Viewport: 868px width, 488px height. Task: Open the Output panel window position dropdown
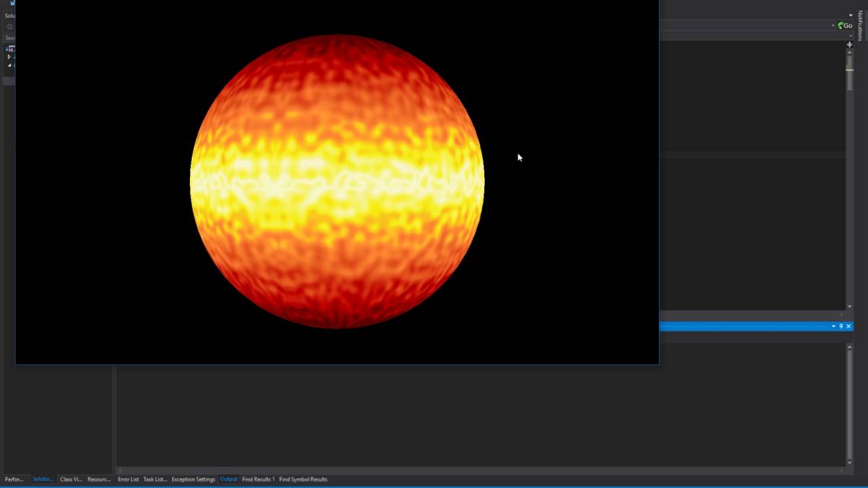[x=833, y=327]
